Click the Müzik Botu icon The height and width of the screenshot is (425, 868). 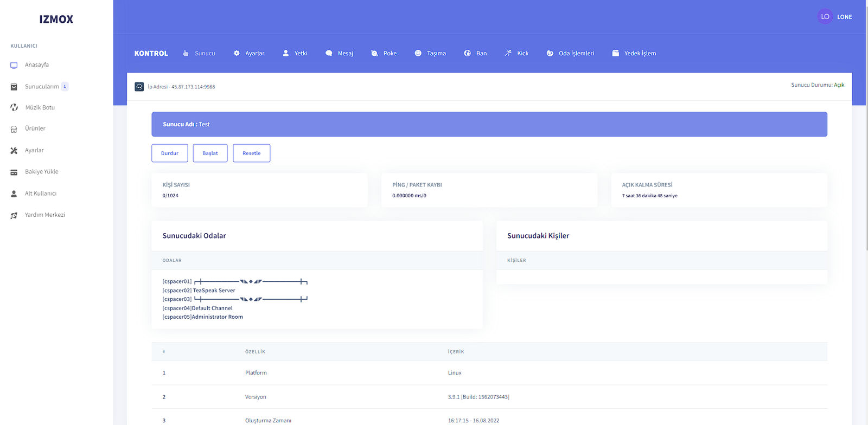pos(14,107)
